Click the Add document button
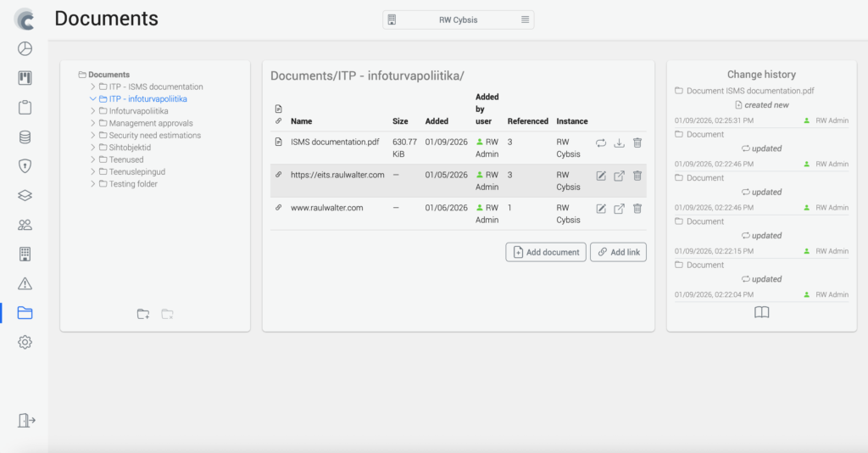868x453 pixels. click(545, 252)
